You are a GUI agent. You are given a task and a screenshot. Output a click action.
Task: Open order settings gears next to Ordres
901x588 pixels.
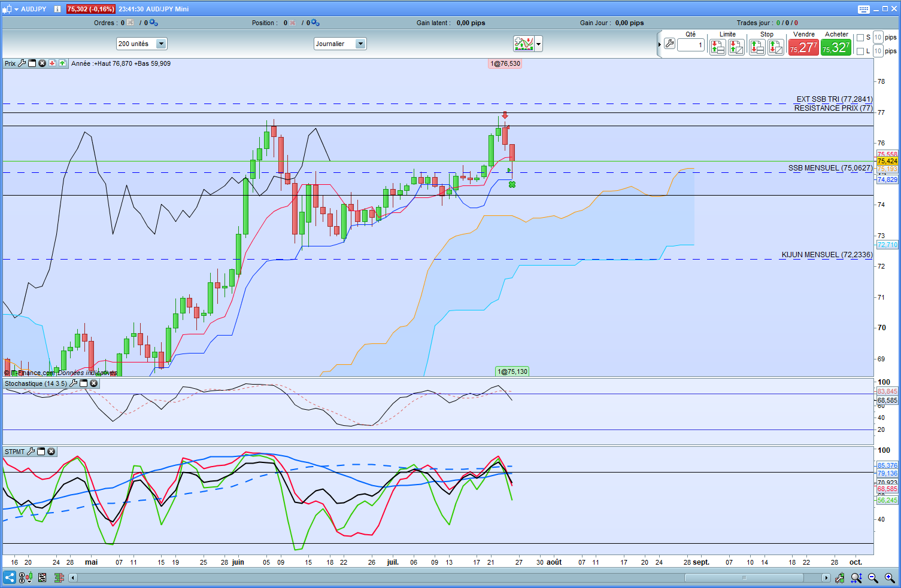tap(153, 23)
